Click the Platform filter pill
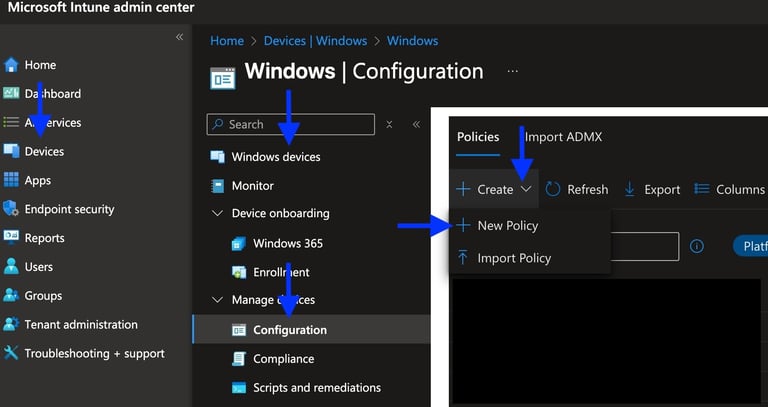The height and width of the screenshot is (407, 768). (751, 246)
